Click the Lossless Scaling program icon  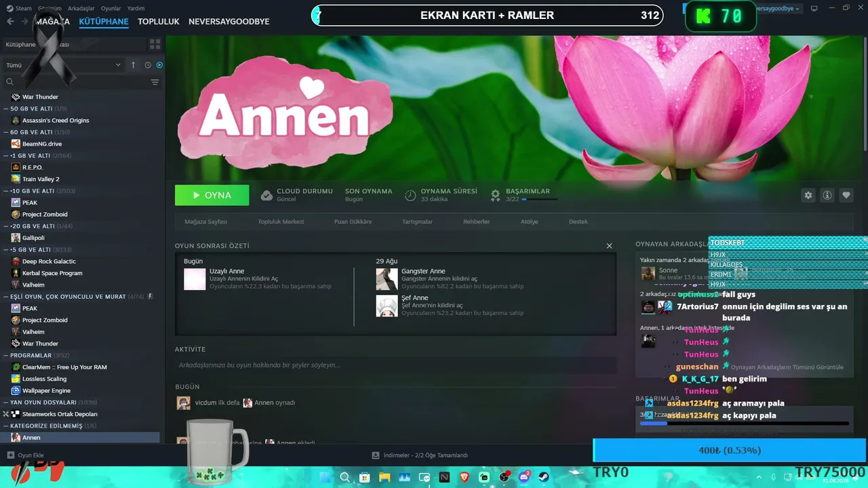coord(16,379)
